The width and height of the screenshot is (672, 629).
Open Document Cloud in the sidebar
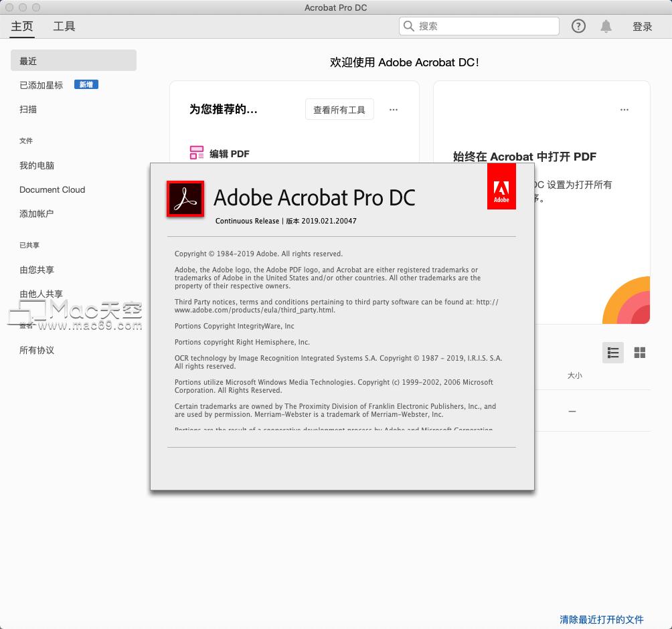coord(52,189)
